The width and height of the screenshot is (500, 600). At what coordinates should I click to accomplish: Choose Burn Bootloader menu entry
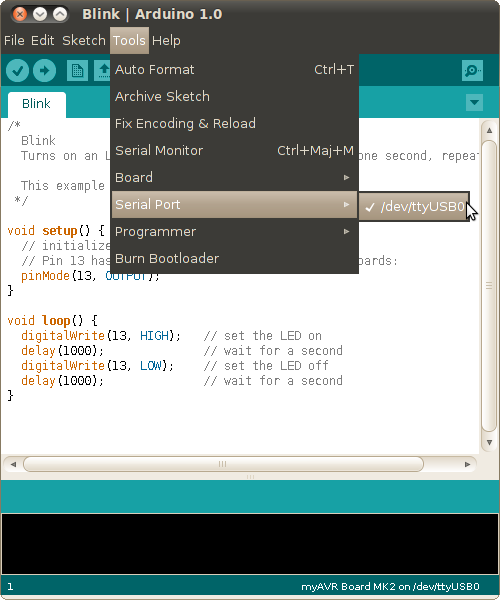tap(235, 259)
